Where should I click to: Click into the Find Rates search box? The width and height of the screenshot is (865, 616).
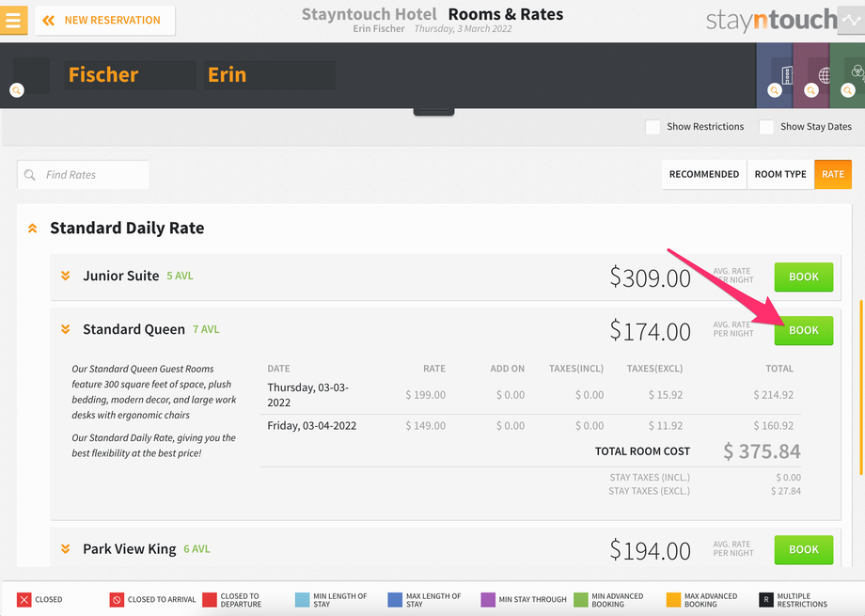pos(84,175)
